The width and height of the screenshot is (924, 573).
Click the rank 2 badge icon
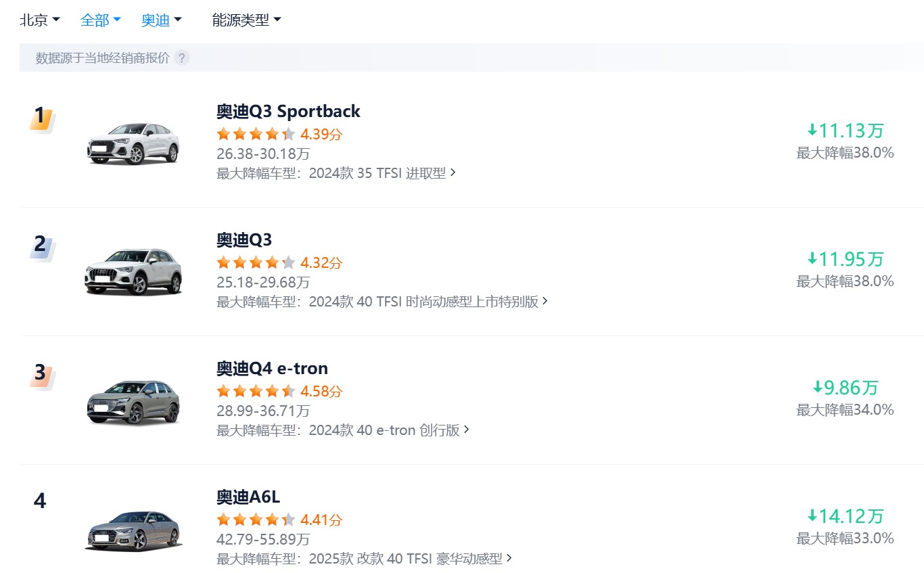tap(41, 248)
